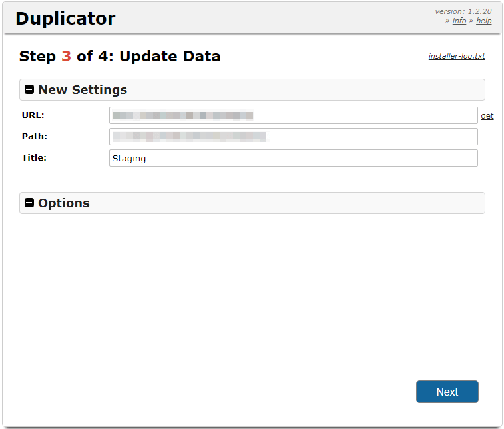Focus the URL input field
The image size is (504, 429).
coord(294,115)
